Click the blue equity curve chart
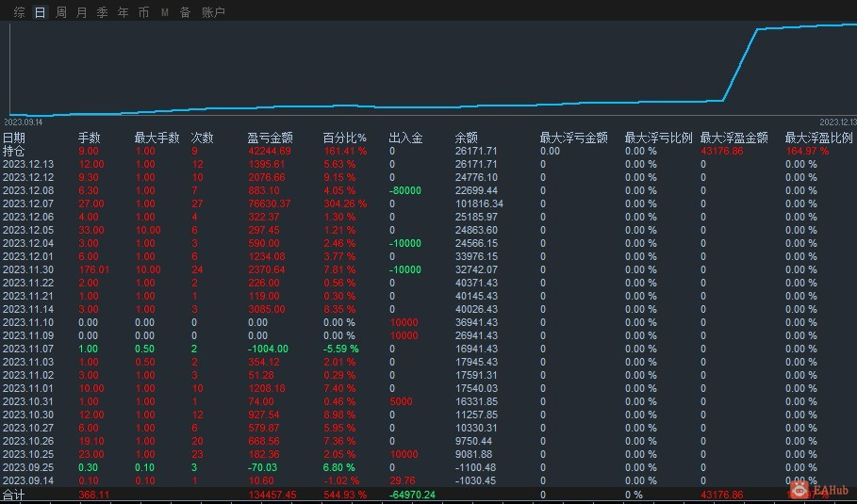This screenshot has width=857, height=504. click(433, 68)
